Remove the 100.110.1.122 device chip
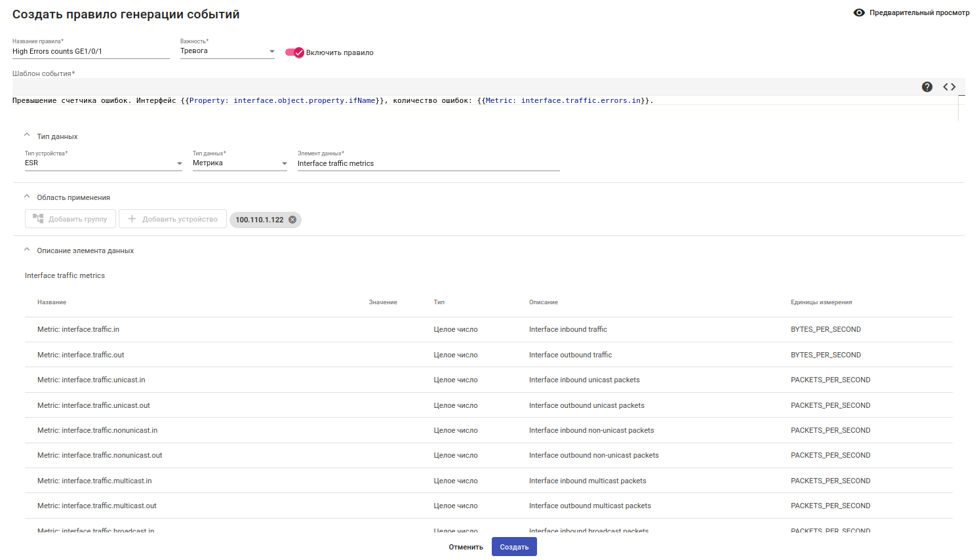This screenshot has width=977, height=560. point(292,220)
